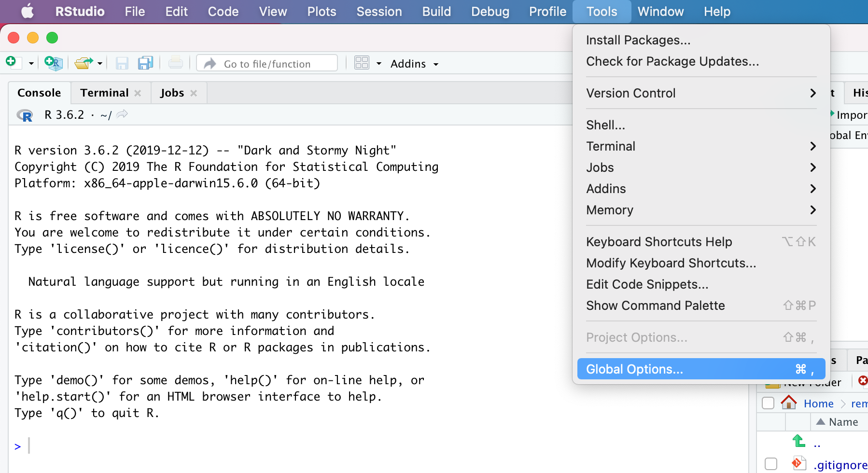
Task: Tick the .gitignore file checkbox
Action: [771, 464]
